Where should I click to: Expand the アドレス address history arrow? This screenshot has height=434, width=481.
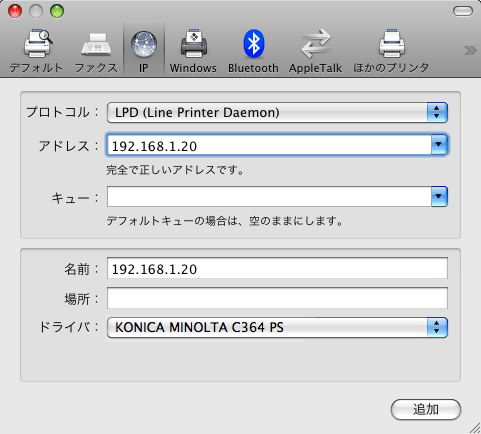439,144
